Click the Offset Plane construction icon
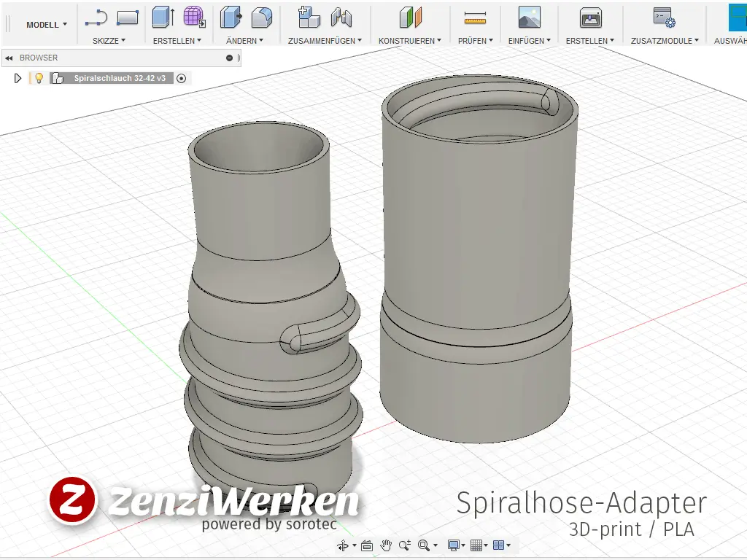Screen dimensions: 747x560 pyautogui.click(x=410, y=17)
